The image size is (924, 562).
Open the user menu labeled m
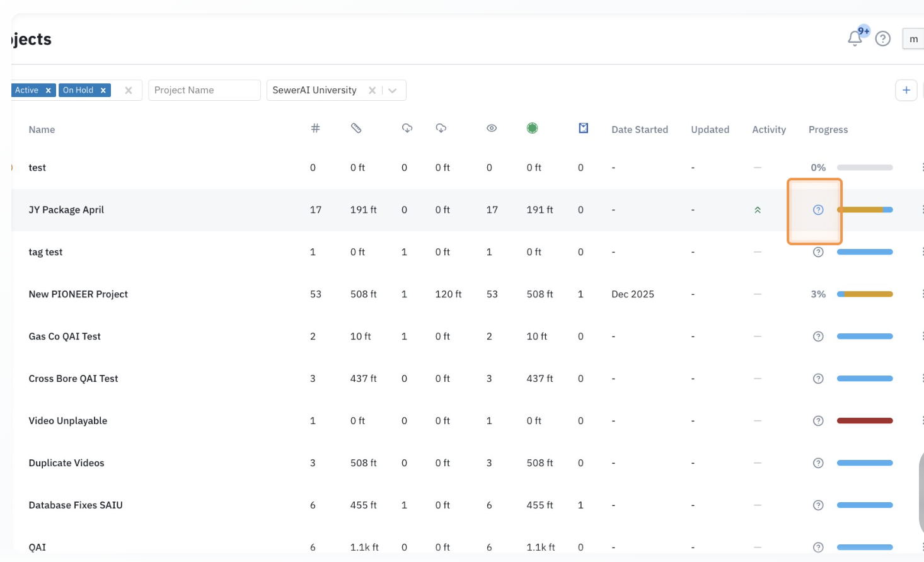tap(913, 39)
